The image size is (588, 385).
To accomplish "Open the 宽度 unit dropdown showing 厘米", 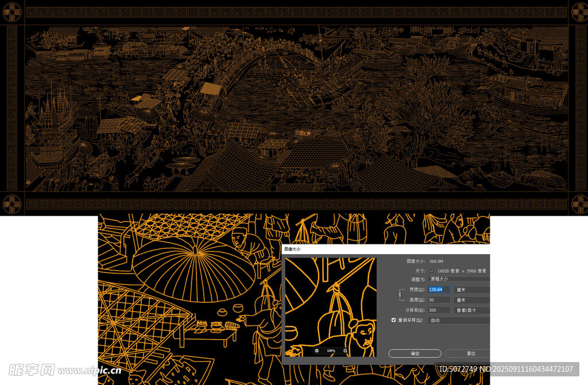I will coord(471,290).
